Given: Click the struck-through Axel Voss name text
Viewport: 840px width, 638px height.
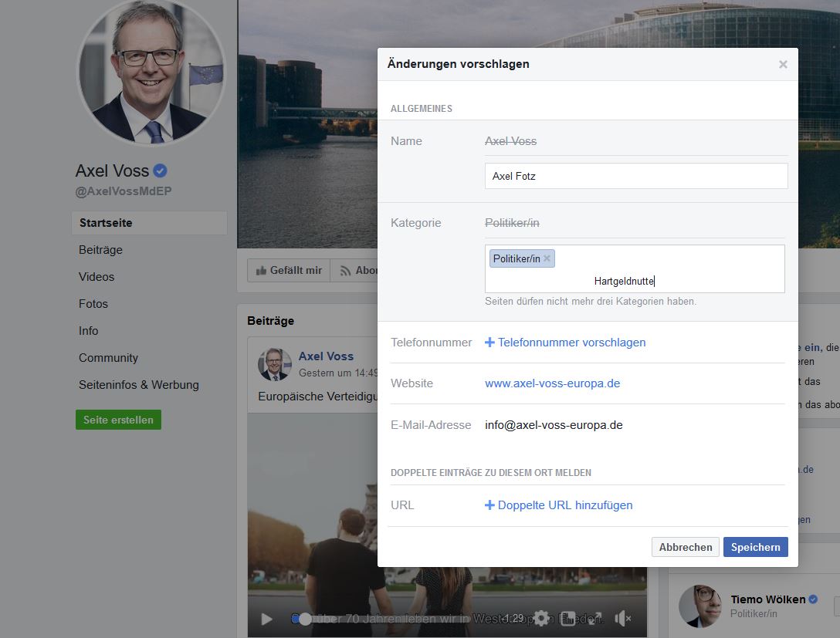Looking at the screenshot, I should tap(510, 141).
